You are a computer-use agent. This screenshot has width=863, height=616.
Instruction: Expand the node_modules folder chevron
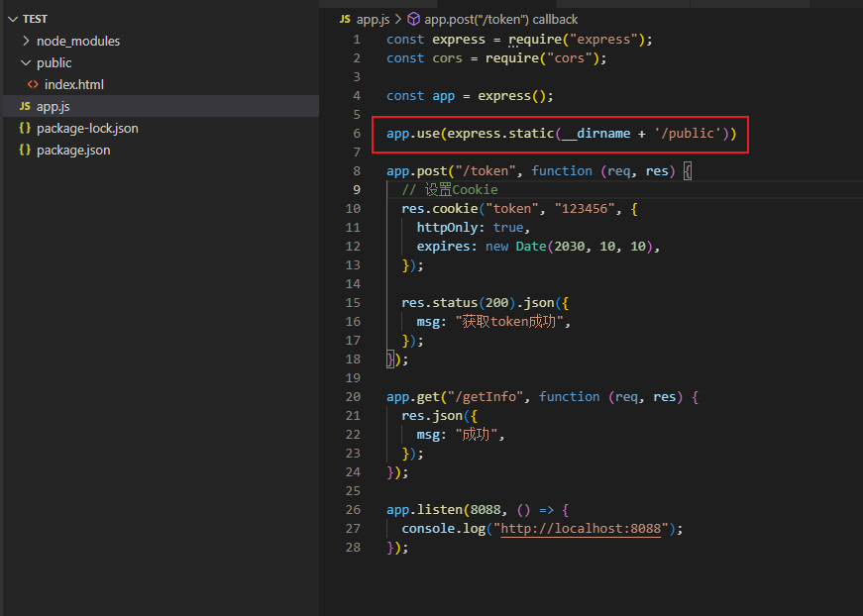[x=26, y=41]
